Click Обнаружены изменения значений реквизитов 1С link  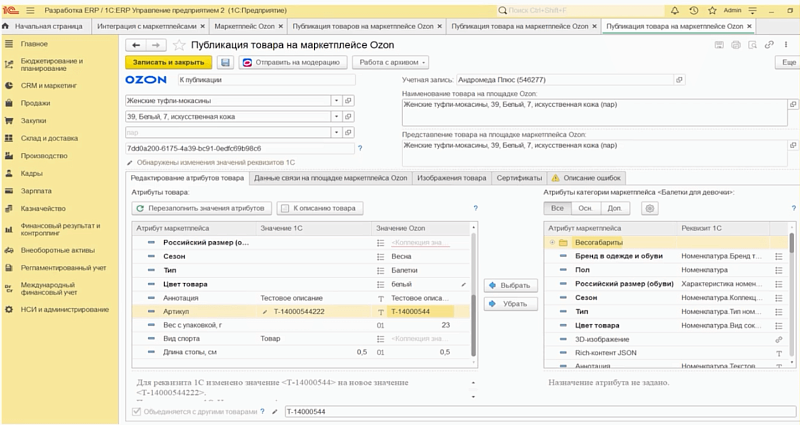216,163
